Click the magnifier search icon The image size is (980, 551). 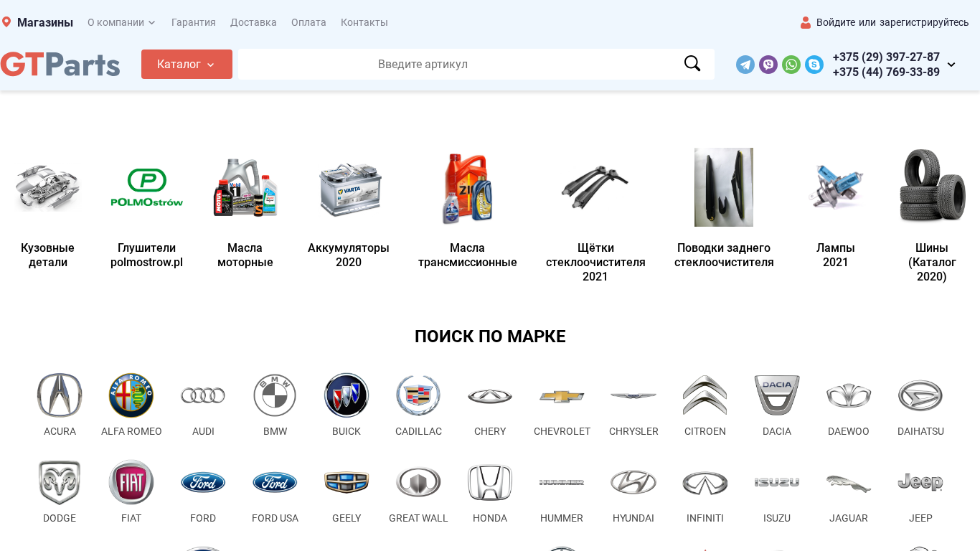pyautogui.click(x=692, y=64)
